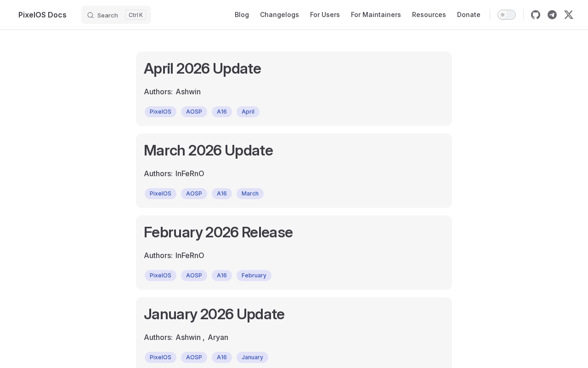This screenshot has height=368, width=588.
Task: Go to the PixelOS Docs home link
Action: (x=42, y=15)
